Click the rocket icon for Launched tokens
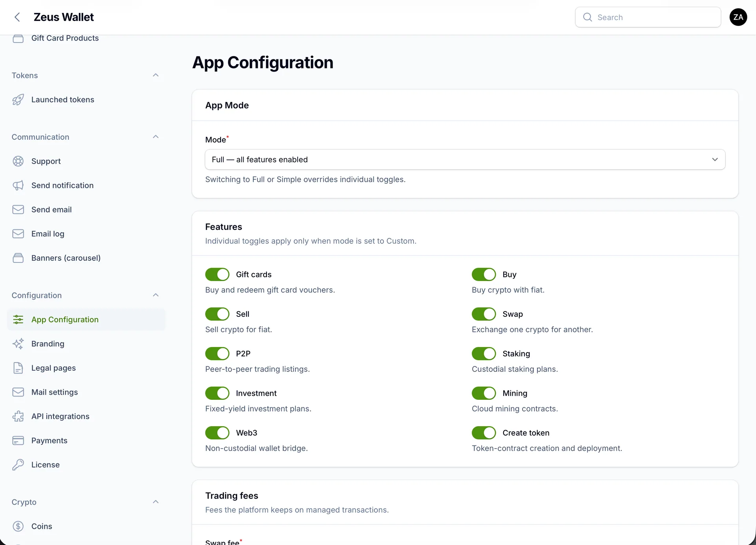Image resolution: width=756 pixels, height=545 pixels. [18, 100]
